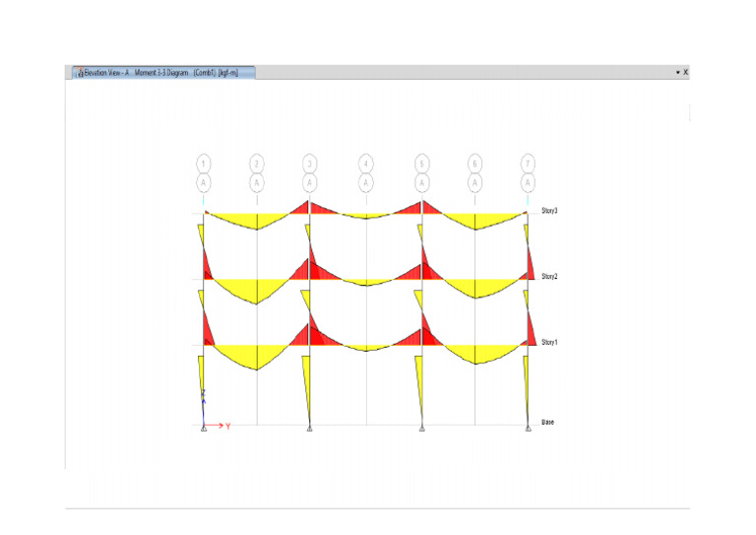Click the Story3 level label
This screenshot has width=756, height=535.
click(549, 211)
